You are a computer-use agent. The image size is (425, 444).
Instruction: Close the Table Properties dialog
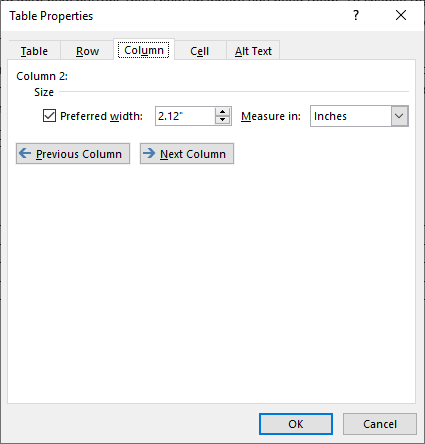[401, 15]
